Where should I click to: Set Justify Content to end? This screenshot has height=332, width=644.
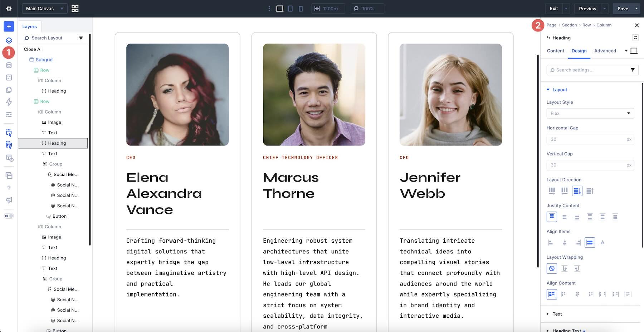(x=577, y=217)
